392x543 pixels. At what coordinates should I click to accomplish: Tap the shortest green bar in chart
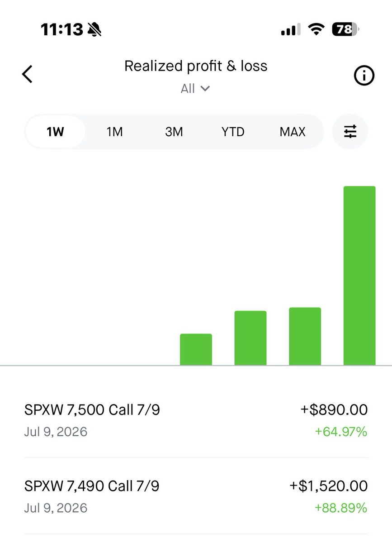(x=196, y=349)
